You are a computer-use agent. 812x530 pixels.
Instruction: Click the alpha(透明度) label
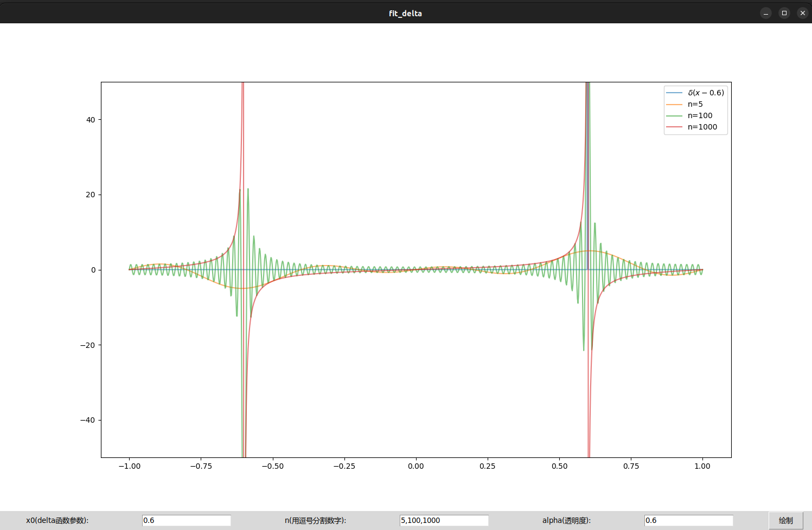(x=567, y=520)
